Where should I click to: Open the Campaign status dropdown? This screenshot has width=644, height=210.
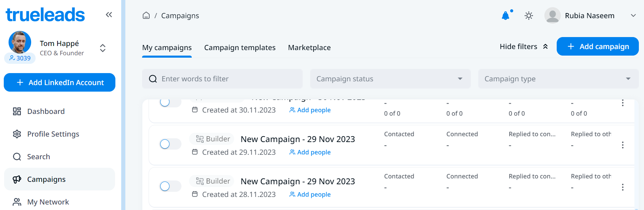(x=390, y=79)
